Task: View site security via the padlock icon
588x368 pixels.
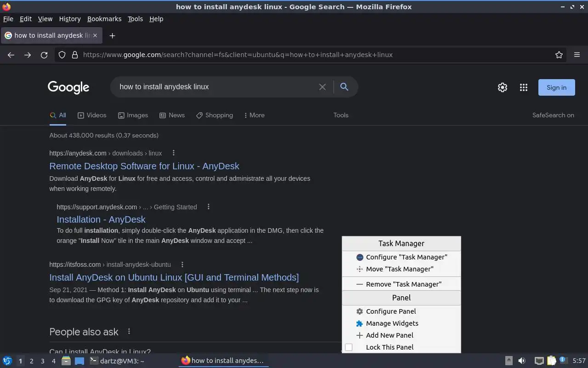Action: (75, 55)
